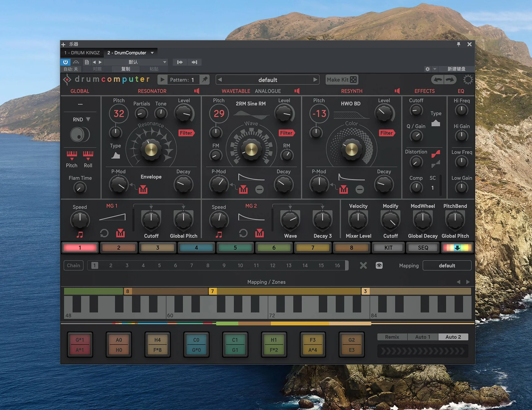Open the HWO BD resynth selector

(x=350, y=104)
